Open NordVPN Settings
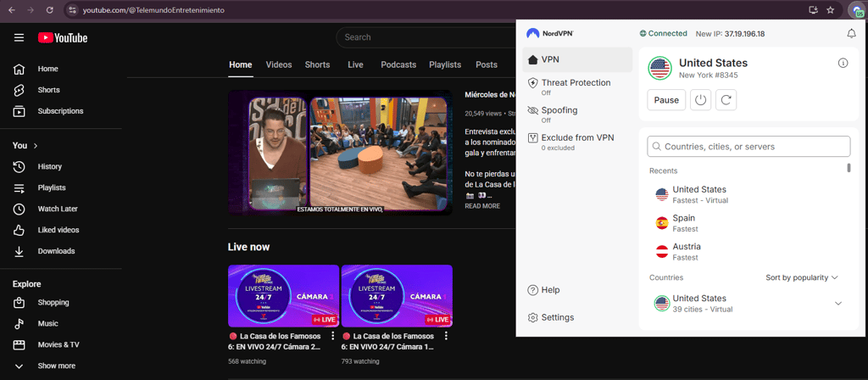 coord(551,317)
